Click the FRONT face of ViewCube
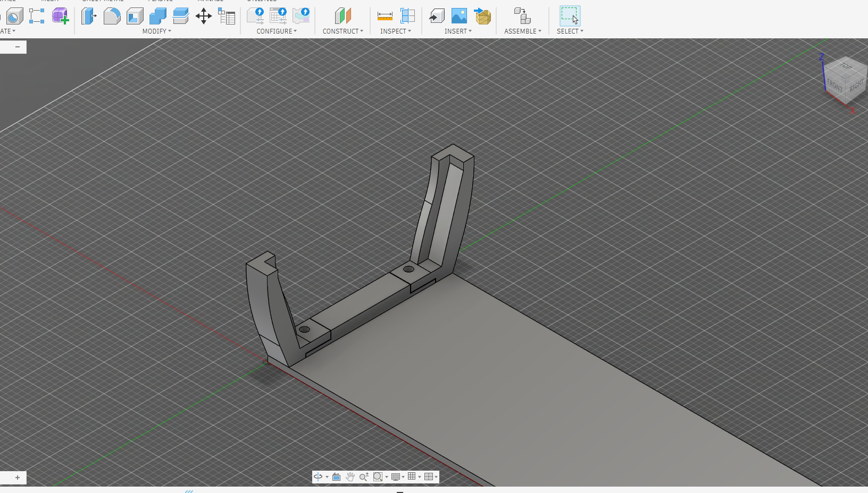Image resolution: width=868 pixels, height=493 pixels. [x=836, y=85]
